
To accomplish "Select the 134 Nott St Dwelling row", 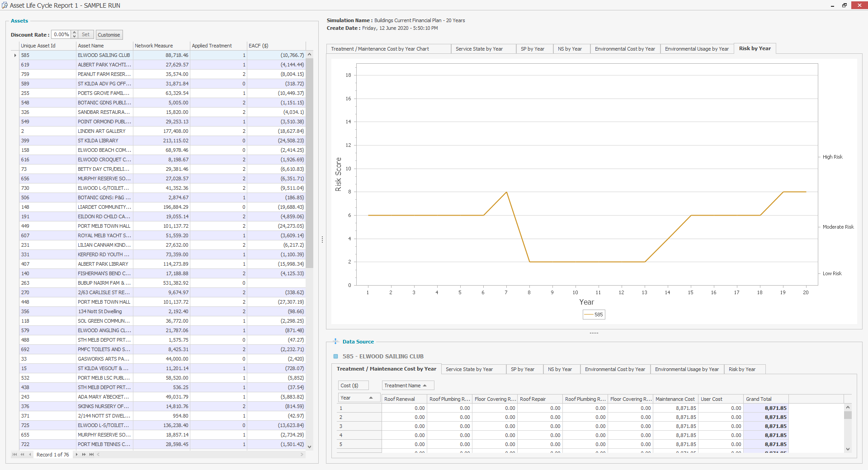I will click(x=163, y=311).
